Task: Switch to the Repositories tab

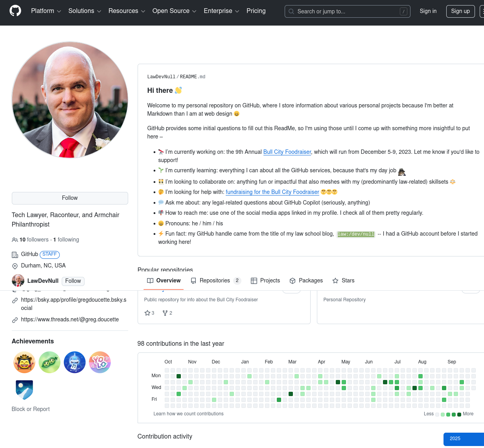Action: 215,280
